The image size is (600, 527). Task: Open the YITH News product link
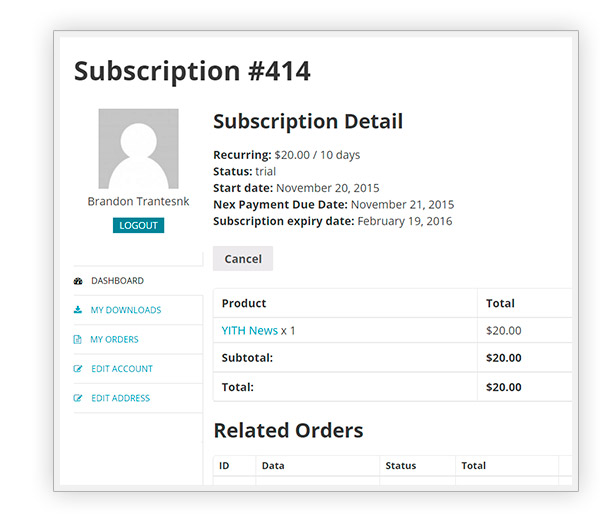click(249, 331)
